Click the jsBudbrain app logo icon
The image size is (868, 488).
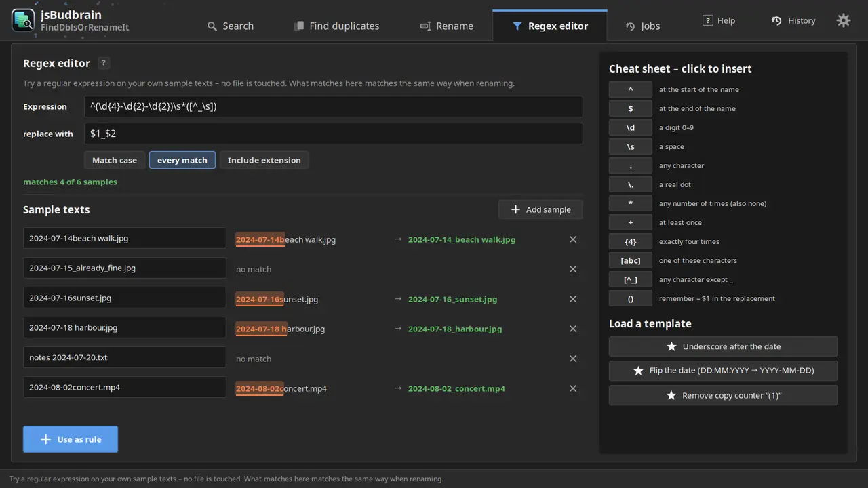coord(23,20)
